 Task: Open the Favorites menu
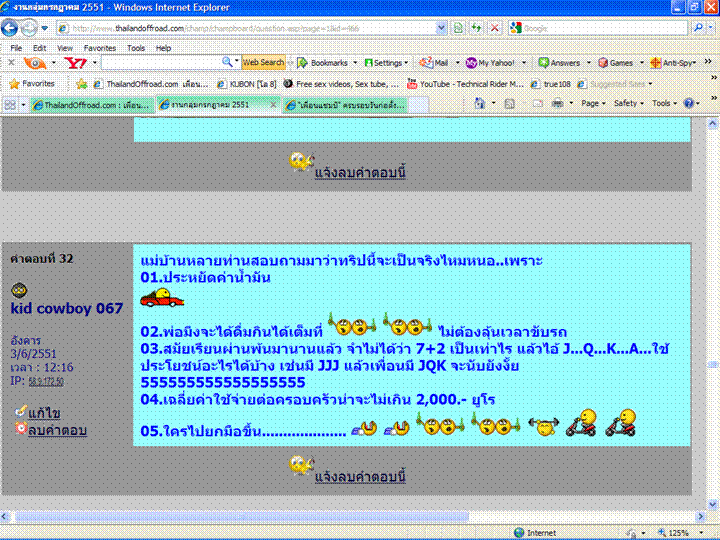[x=99, y=47]
